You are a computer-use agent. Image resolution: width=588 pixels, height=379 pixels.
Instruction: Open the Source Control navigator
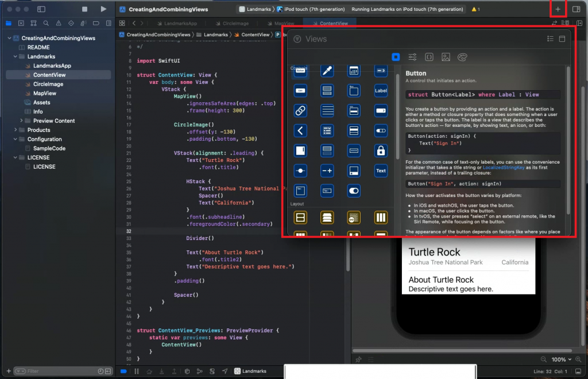[21, 23]
